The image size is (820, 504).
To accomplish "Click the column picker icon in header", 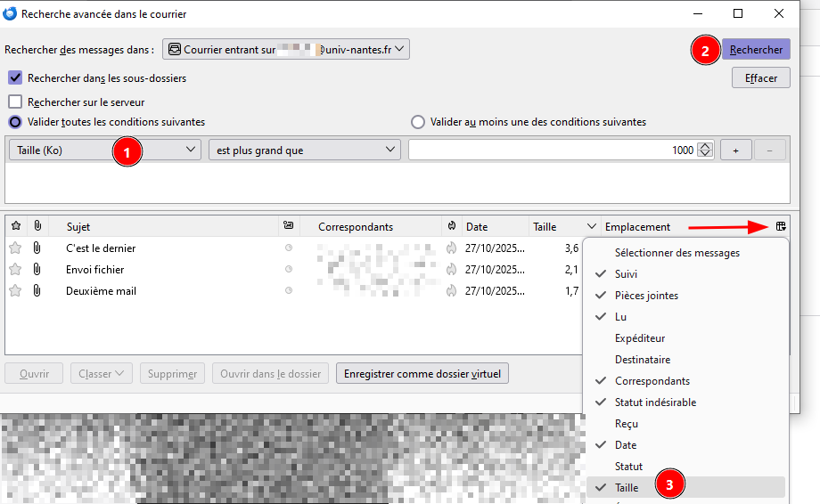I will coord(781,226).
